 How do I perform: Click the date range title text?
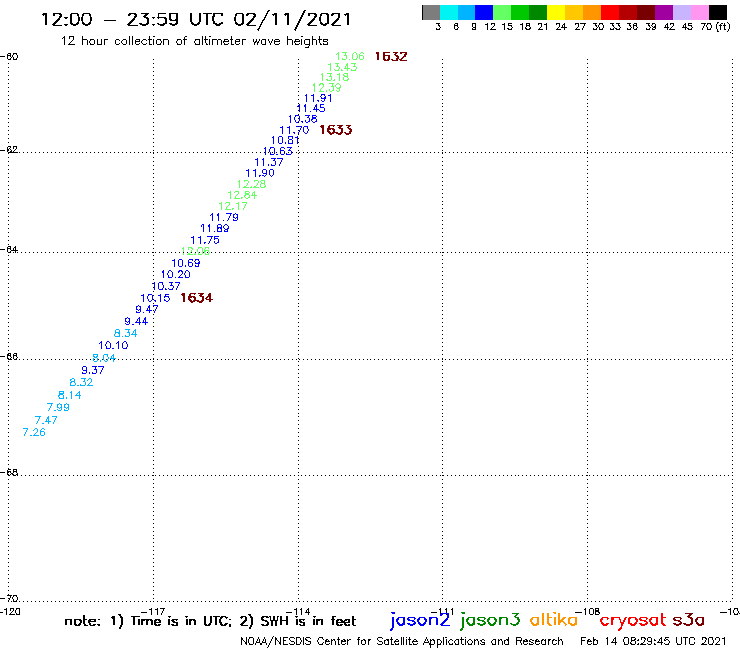196,19
